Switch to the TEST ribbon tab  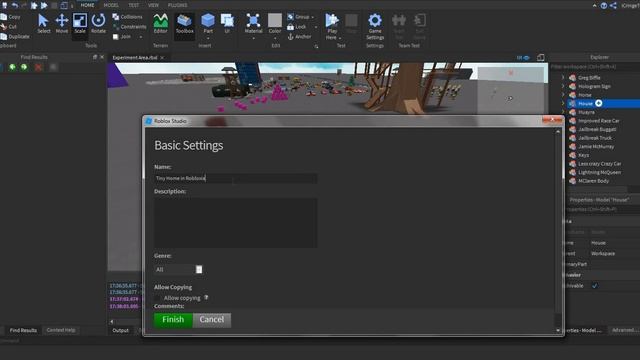(133, 5)
